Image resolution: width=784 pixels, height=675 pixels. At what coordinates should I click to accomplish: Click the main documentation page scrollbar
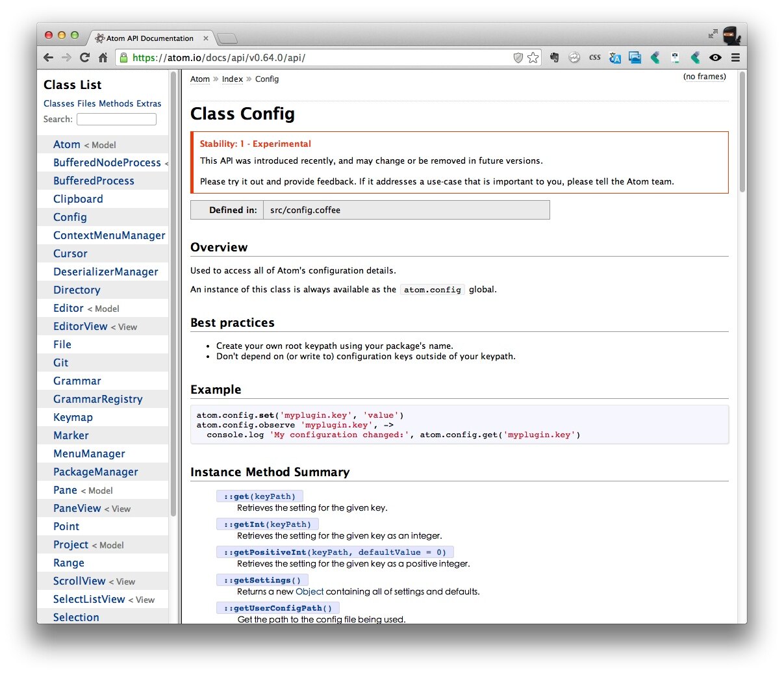(x=742, y=131)
